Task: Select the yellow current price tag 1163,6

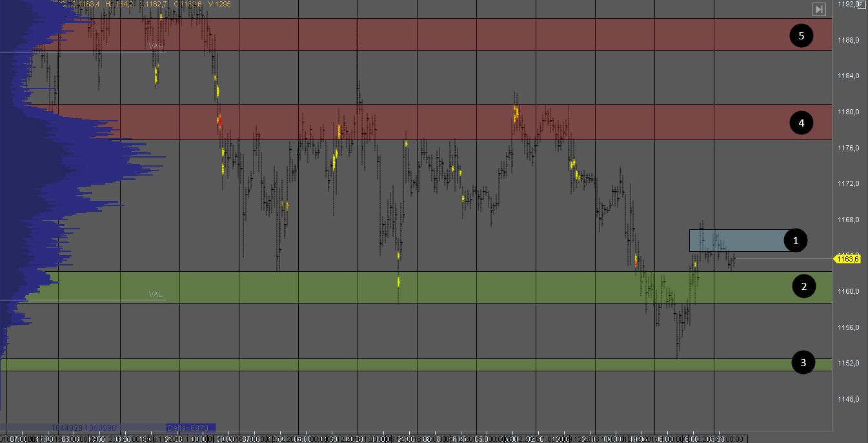Action: tap(847, 259)
